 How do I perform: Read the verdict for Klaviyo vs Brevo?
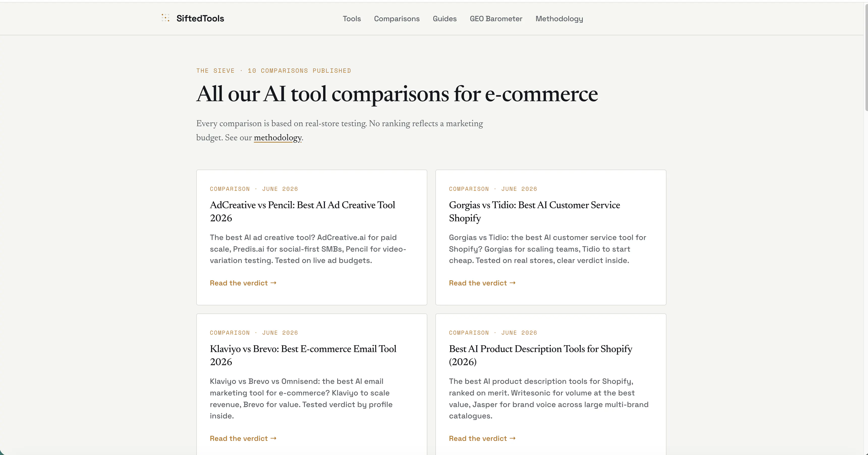243,439
